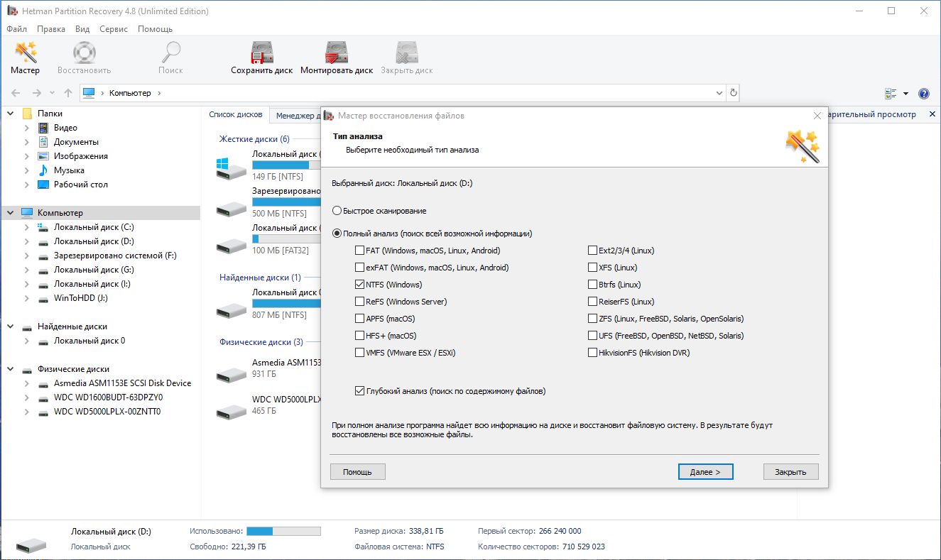Open the Сервис menu

(x=114, y=29)
